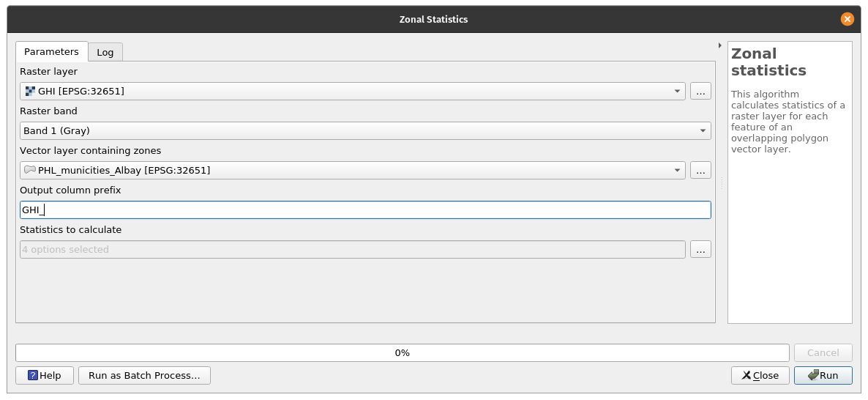Screen dimensions: 868x400
Task: Click the polygon icon beside PHL_municities_Albay
Action: tap(30, 170)
